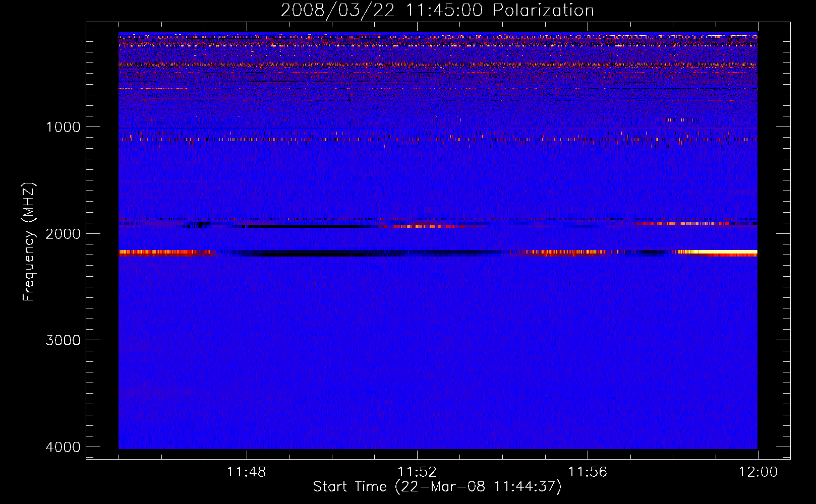Screen dimensions: 816x504
Task: Select the 'Start Time (22-Mar-08 11:44:37)' axis label
Action: click(437, 487)
